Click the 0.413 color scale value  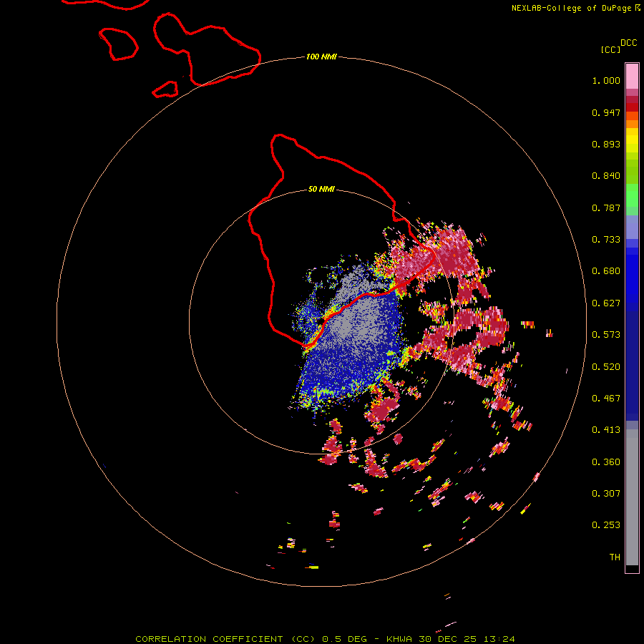pos(606,430)
